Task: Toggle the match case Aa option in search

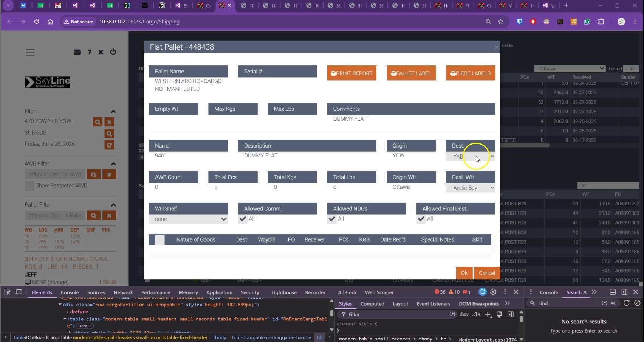Action: click(613, 303)
